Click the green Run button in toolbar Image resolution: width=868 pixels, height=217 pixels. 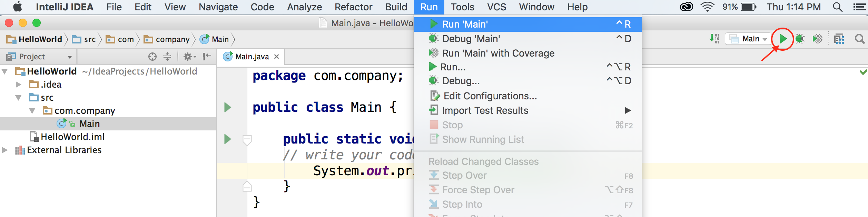(783, 39)
